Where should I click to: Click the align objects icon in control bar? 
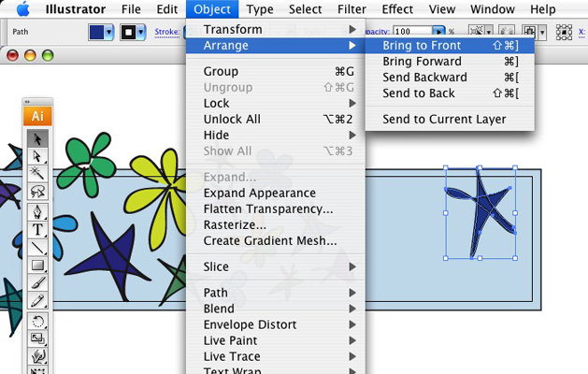click(529, 33)
